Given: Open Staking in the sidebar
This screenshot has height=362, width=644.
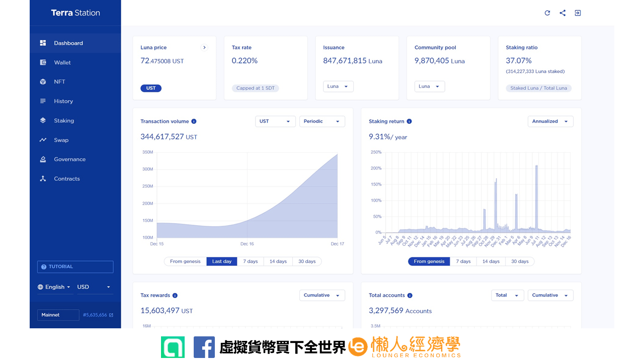Looking at the screenshot, I should click(x=75, y=121).
